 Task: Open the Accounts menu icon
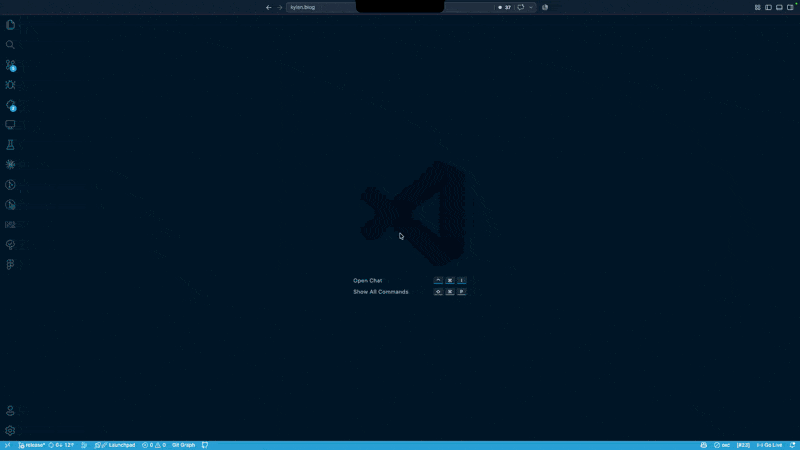(x=10, y=411)
